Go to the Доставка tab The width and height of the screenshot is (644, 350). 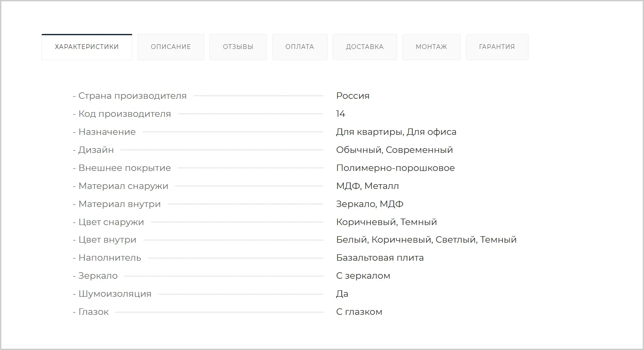[365, 47]
